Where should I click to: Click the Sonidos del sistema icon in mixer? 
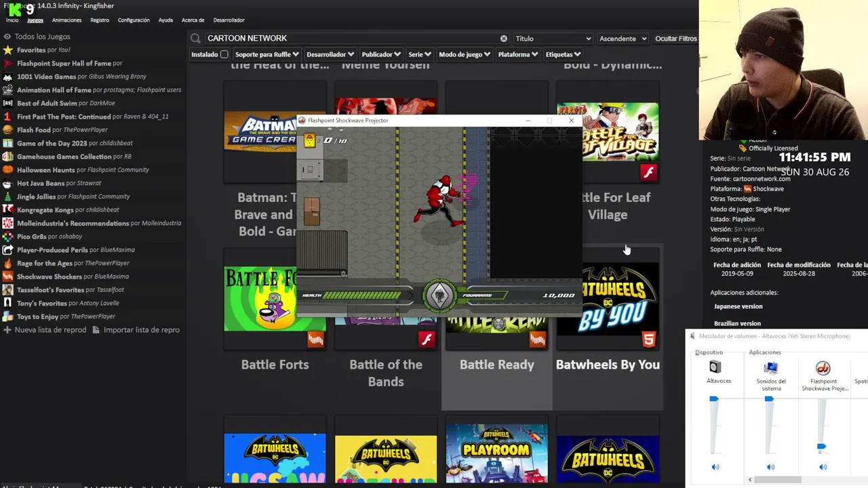click(x=770, y=368)
